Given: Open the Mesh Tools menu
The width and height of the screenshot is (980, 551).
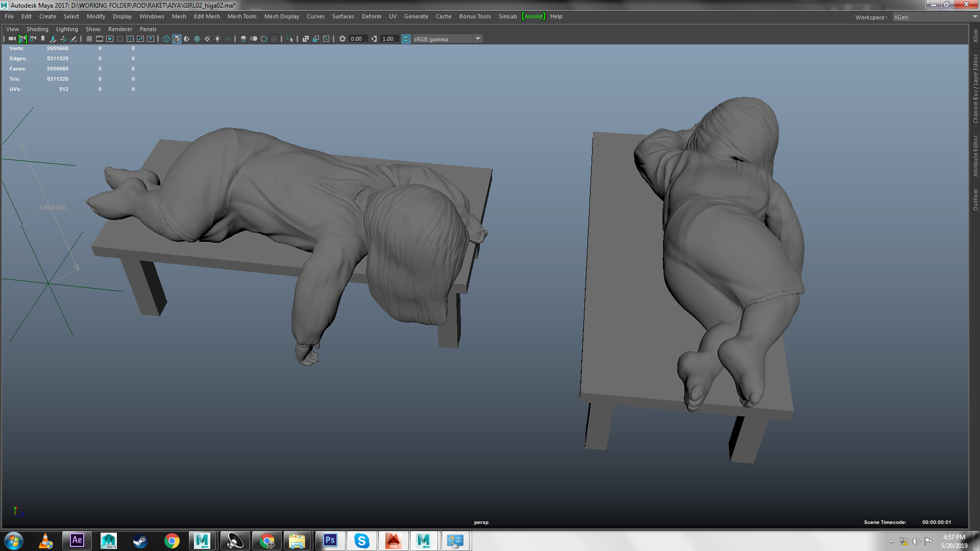Looking at the screenshot, I should point(242,16).
